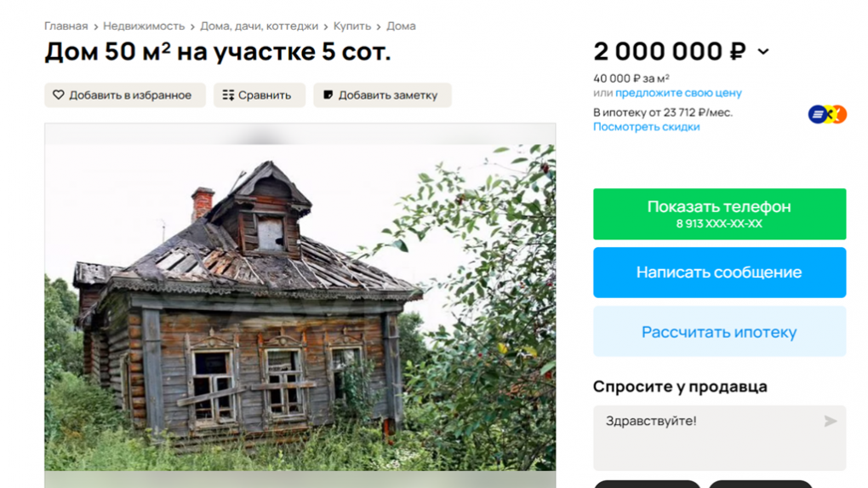Click the note icon beside Добавить заметку
868x488 pixels.
(328, 95)
